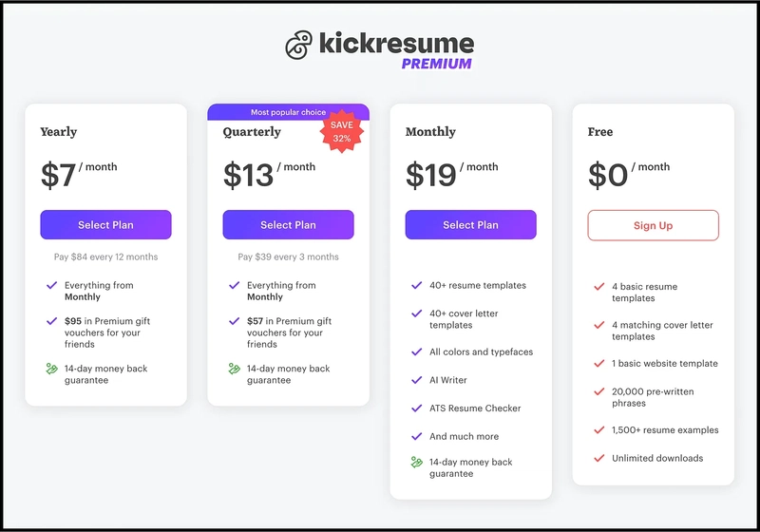This screenshot has height=532, width=760.
Task: Click red checkmark beside 1 basic website template
Action: point(599,364)
